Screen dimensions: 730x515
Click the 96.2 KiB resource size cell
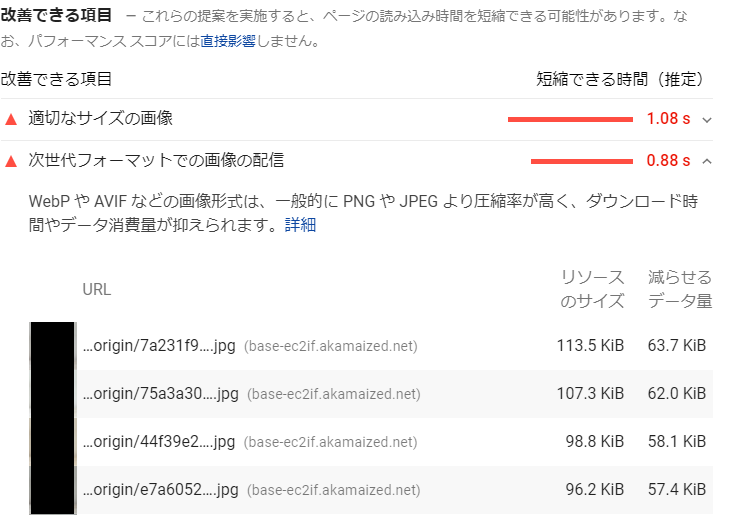pos(595,489)
